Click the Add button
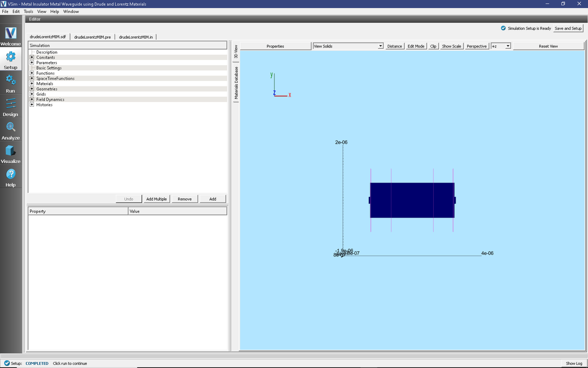Image resolution: width=588 pixels, height=368 pixels. coord(213,199)
